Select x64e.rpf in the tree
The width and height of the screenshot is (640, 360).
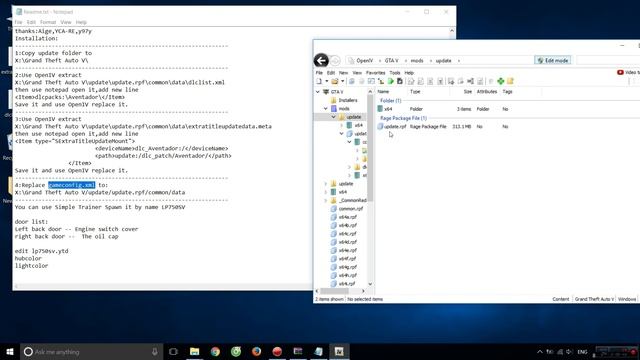pos(348,250)
